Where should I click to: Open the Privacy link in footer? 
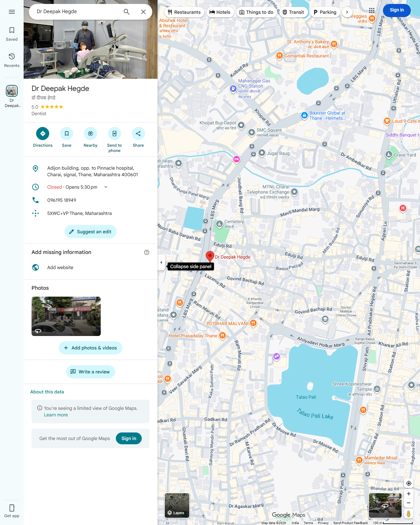(323, 523)
